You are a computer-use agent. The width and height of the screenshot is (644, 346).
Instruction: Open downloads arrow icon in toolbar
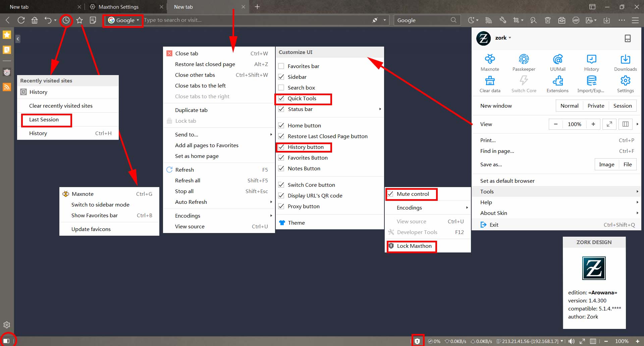click(607, 20)
